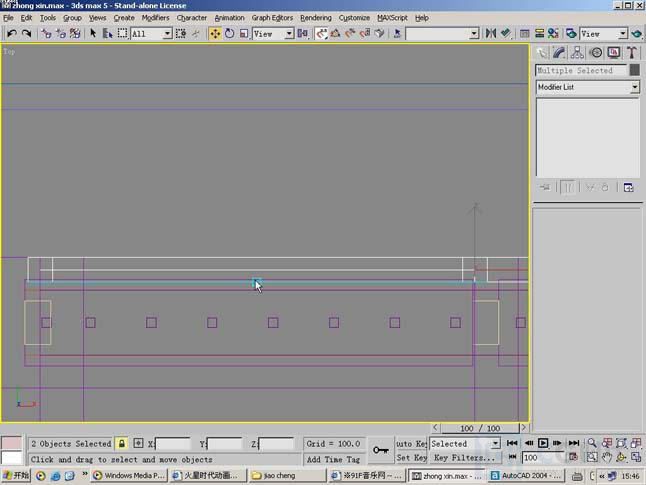Open the Customize menu
The width and height of the screenshot is (646, 485).
(x=354, y=18)
